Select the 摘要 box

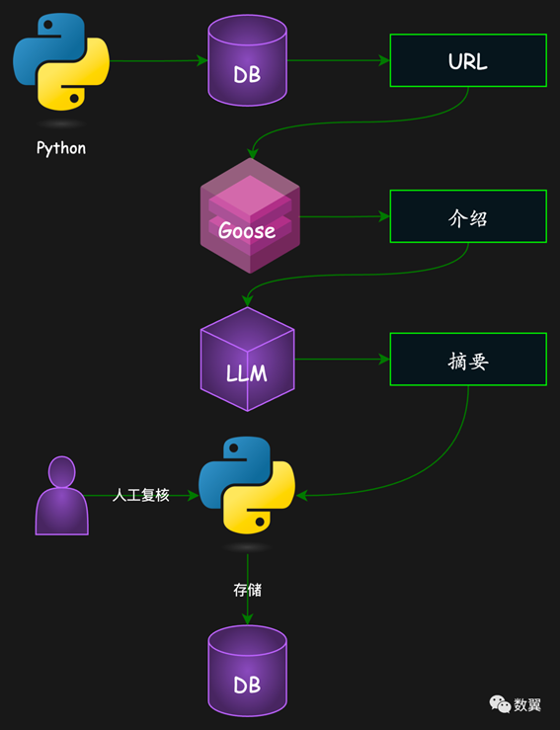468,359
